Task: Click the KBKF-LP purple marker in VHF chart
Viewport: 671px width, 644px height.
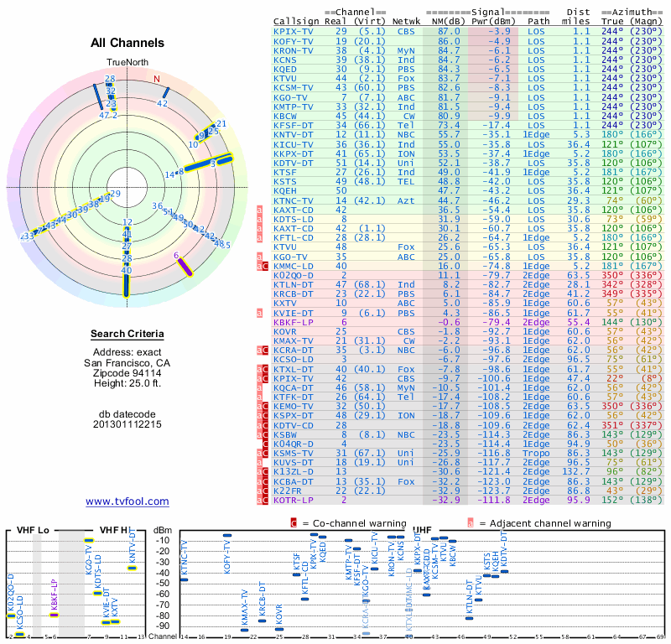Action: tap(54, 615)
